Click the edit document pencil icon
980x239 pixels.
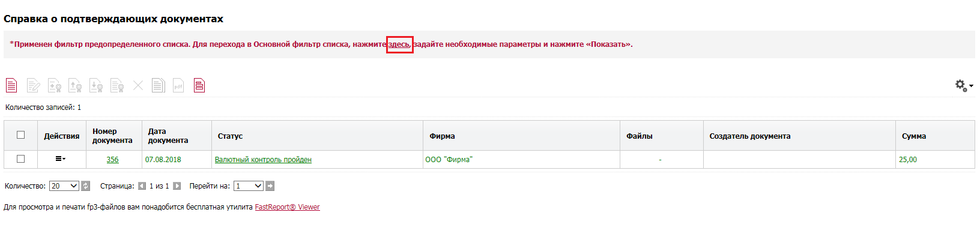pyautogui.click(x=34, y=85)
